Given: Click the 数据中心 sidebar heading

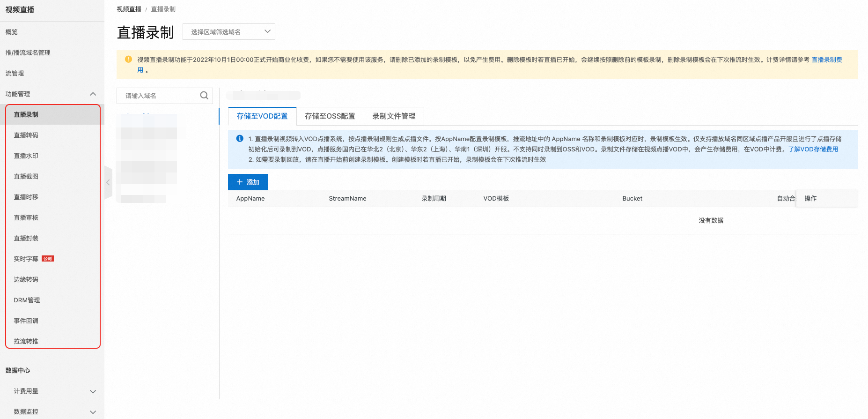Looking at the screenshot, I should click(x=18, y=370).
